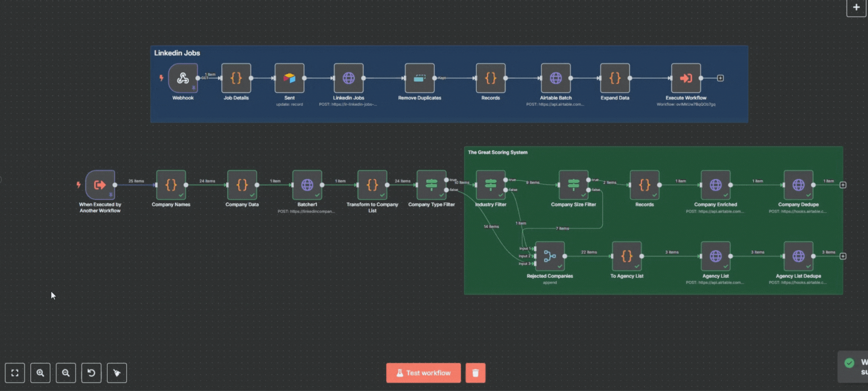Click the Linkedin Jobs sticky note title
Image resolution: width=868 pixels, height=391 pixels.
(177, 53)
